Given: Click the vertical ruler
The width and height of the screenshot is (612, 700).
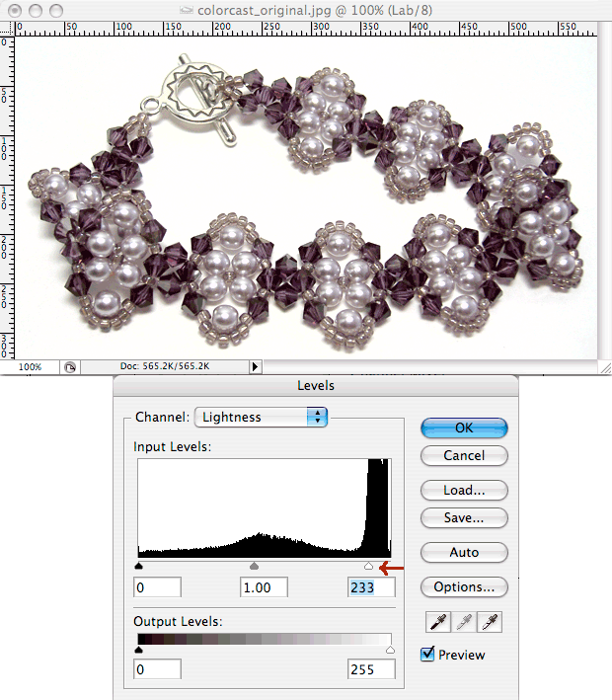Looking at the screenshot, I should (x=7, y=197).
